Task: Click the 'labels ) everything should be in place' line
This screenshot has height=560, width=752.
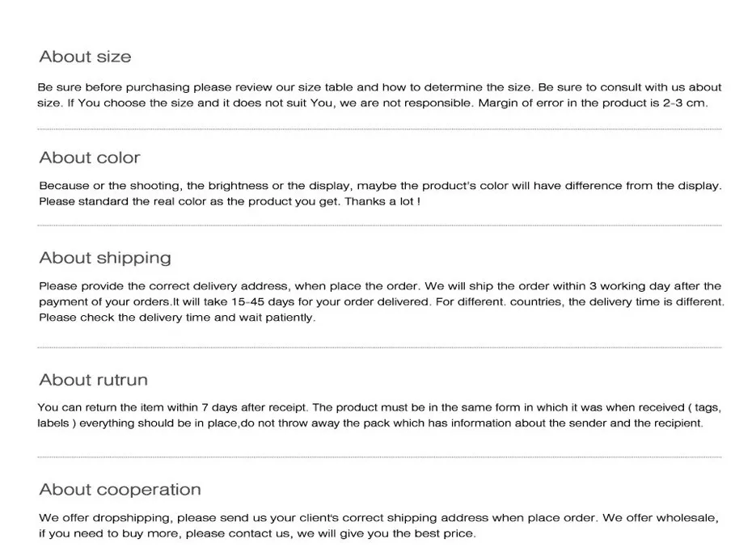Action: coord(370,423)
